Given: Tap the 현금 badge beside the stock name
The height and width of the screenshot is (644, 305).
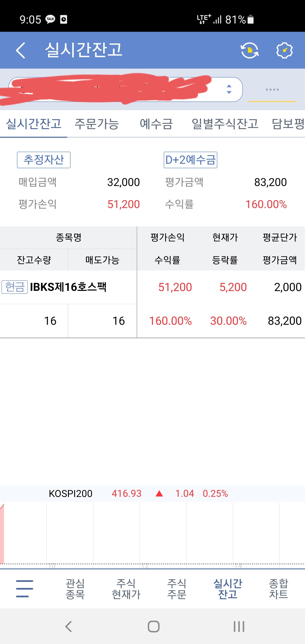Looking at the screenshot, I should pyautogui.click(x=14, y=287).
